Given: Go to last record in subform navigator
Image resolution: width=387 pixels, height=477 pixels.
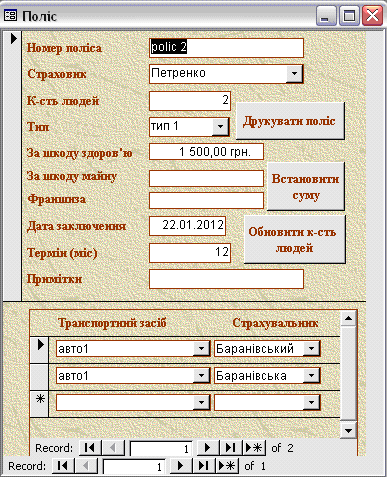Looking at the screenshot, I should [x=230, y=448].
